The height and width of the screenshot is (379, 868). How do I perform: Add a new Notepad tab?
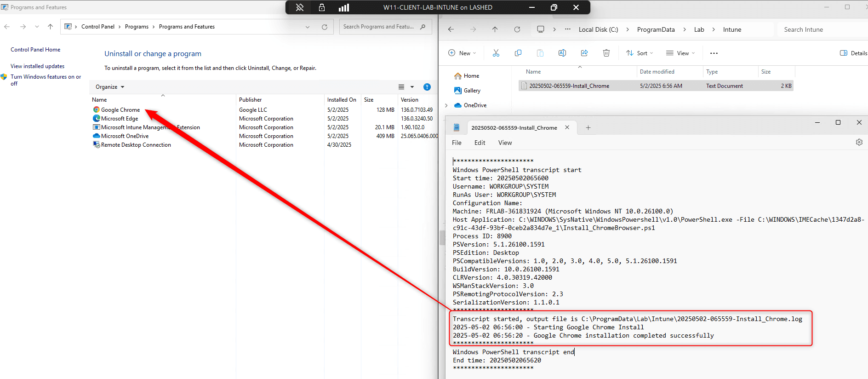coord(588,128)
